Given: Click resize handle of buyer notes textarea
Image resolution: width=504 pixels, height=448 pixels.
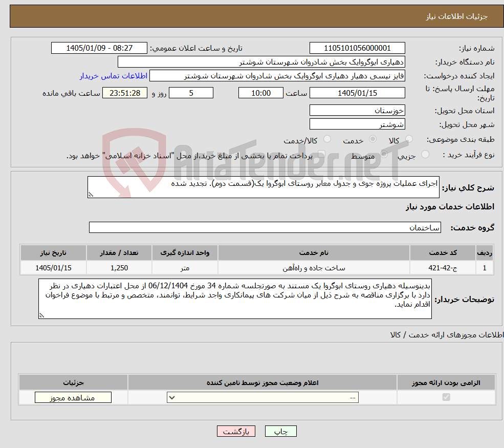Looking at the screenshot, I should click(x=41, y=315).
